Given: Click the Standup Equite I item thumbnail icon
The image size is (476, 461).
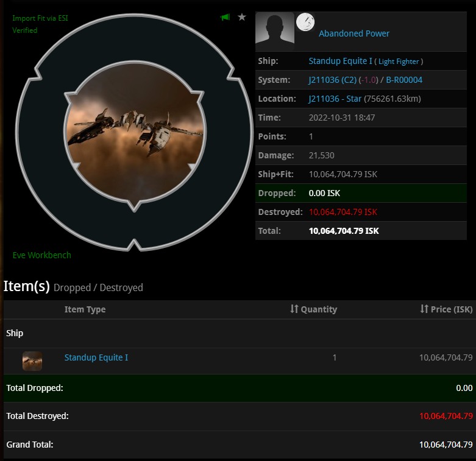Looking at the screenshot, I should point(32,361).
